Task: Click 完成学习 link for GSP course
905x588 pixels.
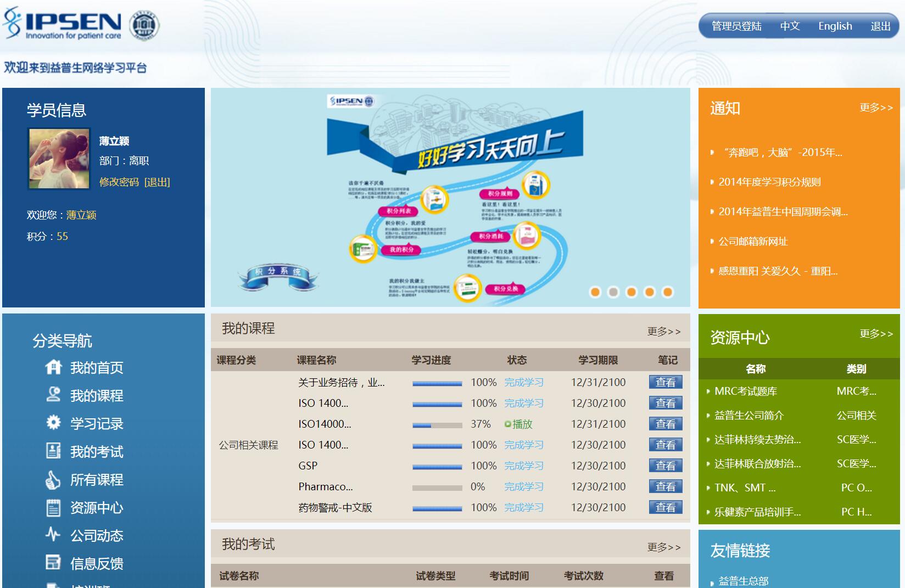Action: (524, 466)
